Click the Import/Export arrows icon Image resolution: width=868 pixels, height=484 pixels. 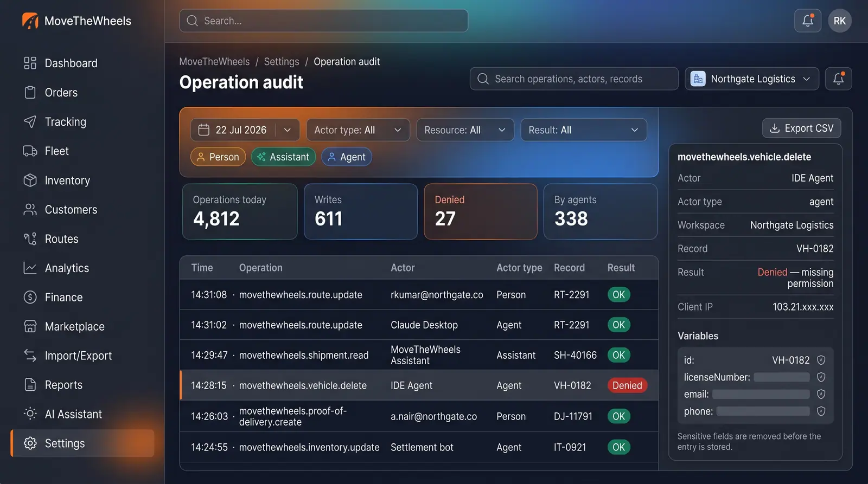coord(30,356)
